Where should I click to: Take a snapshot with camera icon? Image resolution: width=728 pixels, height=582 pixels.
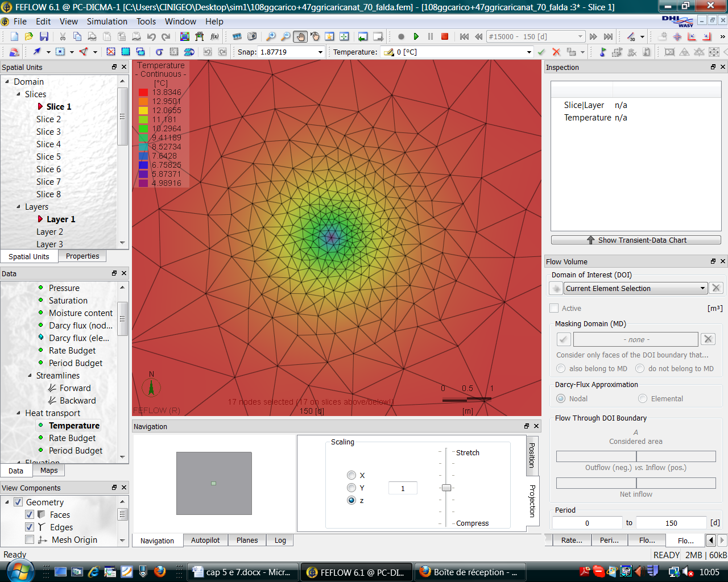point(252,36)
